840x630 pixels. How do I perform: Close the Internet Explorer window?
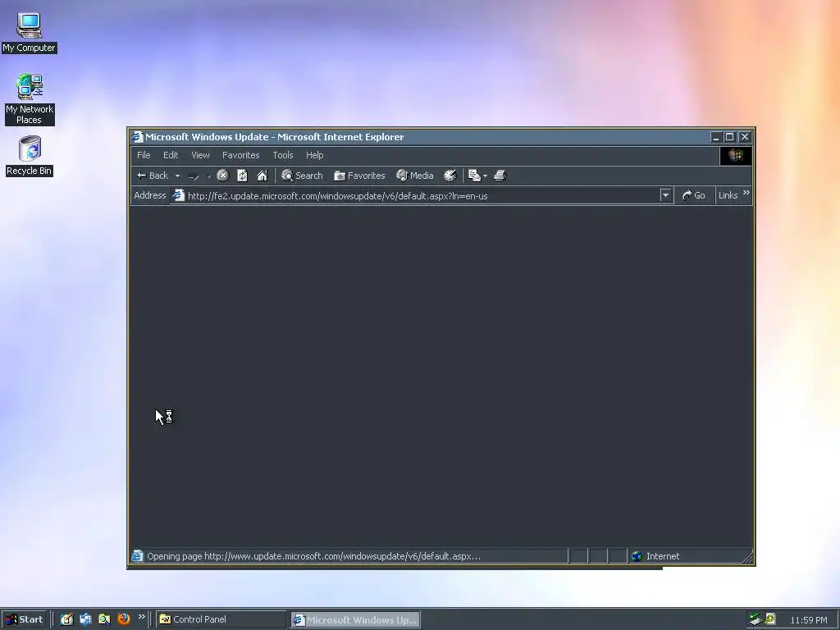pyautogui.click(x=745, y=137)
